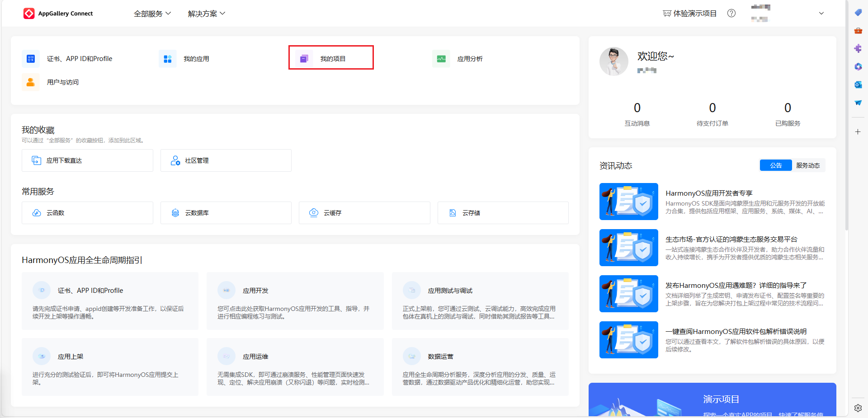Viewport: 868px width, 418px height.
Task: Open sidebar settings gear icon
Action: (x=858, y=408)
